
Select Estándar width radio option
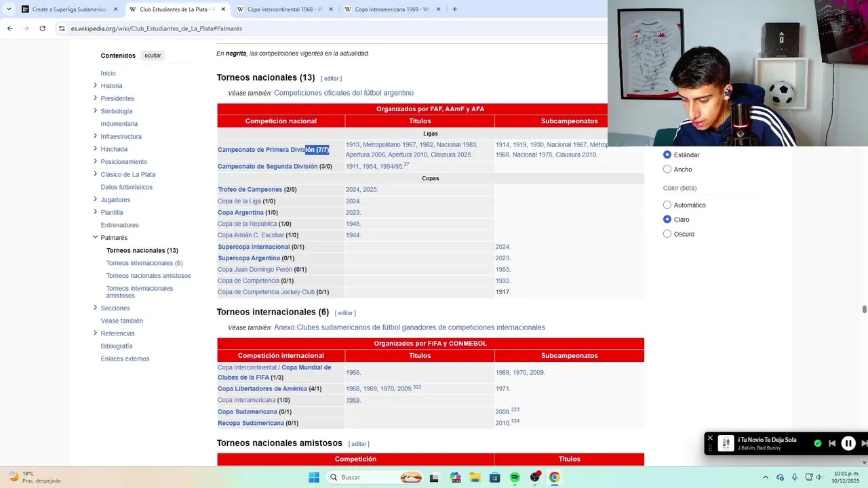667,155
